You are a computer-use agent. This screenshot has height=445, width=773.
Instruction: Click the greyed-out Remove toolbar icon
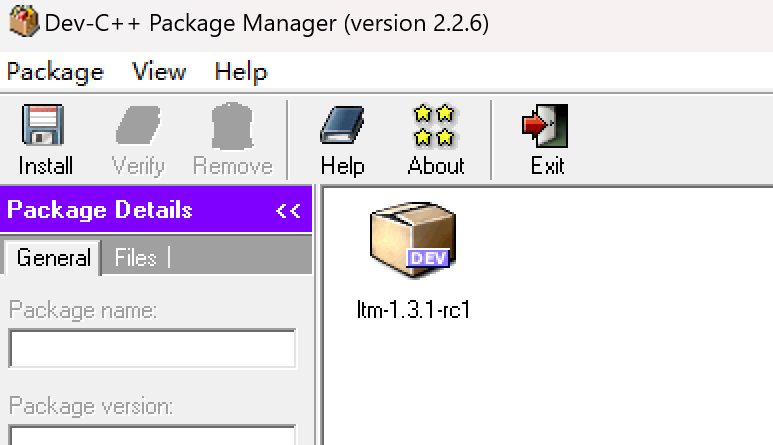pyautogui.click(x=232, y=126)
